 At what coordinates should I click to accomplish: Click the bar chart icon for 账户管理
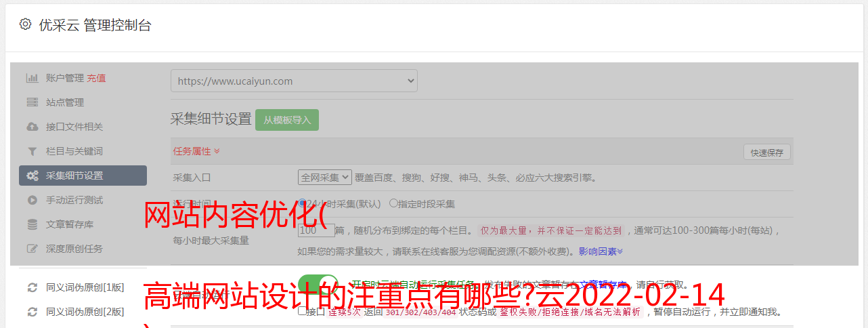coord(32,78)
